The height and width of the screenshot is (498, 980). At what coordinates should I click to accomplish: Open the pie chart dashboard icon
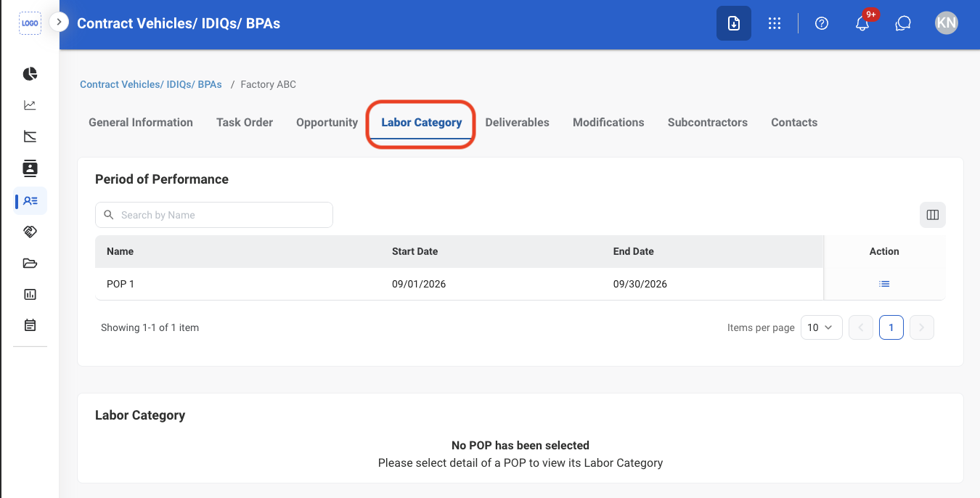pos(30,74)
